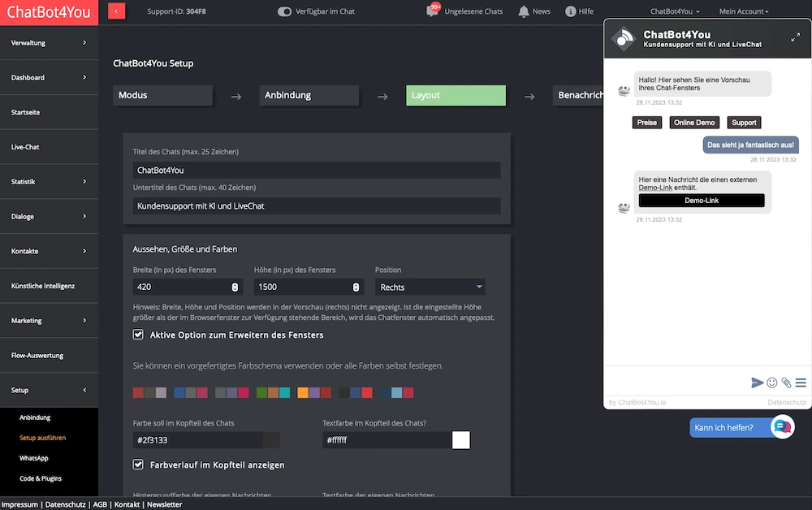Open the Newsletter footer link
Screen dimensions: 812x510
(164, 504)
